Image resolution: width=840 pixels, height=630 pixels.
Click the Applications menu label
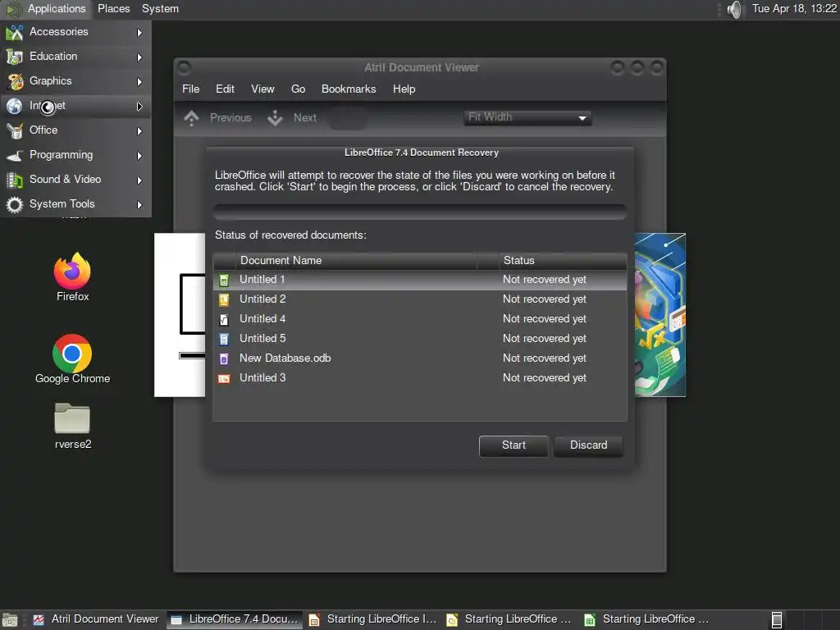57,9
